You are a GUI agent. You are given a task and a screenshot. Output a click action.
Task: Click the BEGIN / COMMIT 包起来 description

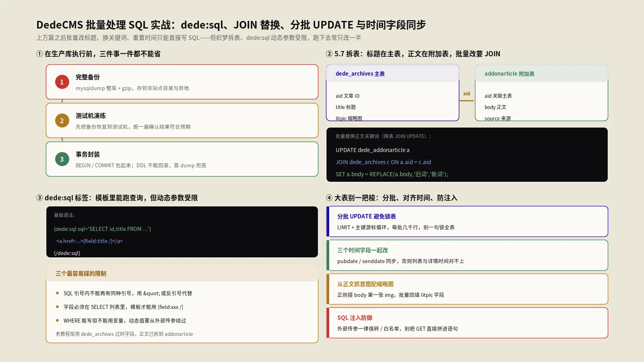click(x=141, y=165)
